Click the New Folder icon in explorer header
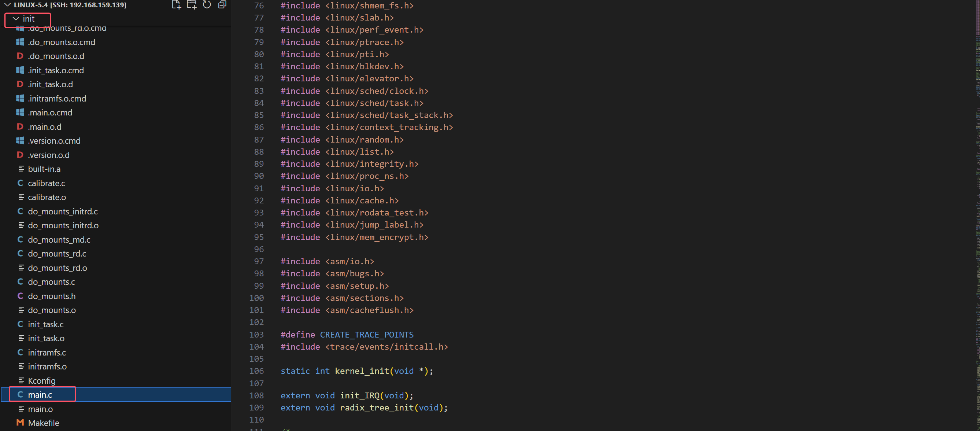 pos(191,4)
